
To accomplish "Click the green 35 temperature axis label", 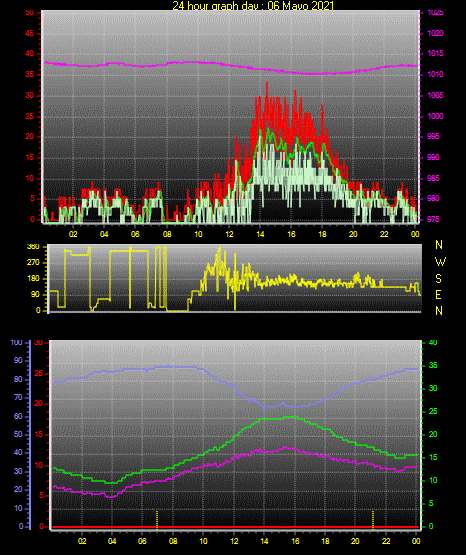I will (433, 365).
